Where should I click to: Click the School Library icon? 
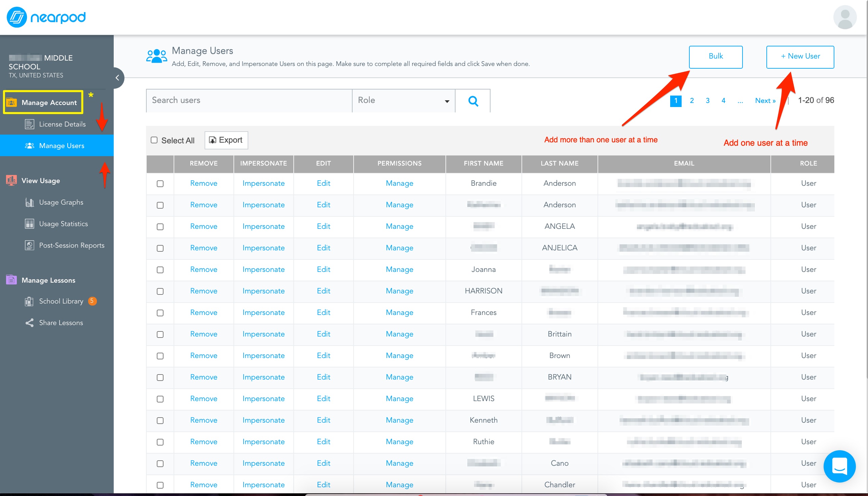click(29, 301)
